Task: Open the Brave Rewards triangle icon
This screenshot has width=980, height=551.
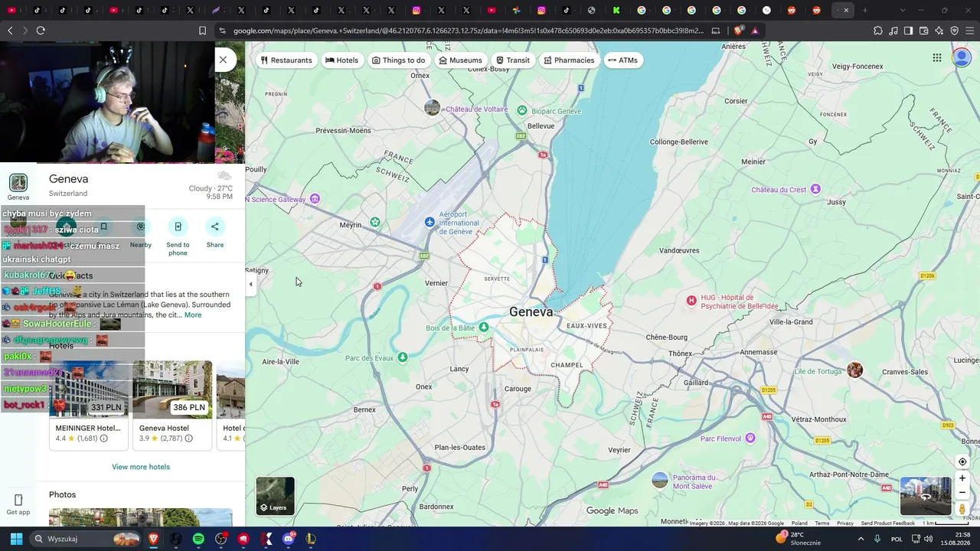Action: tap(755, 31)
